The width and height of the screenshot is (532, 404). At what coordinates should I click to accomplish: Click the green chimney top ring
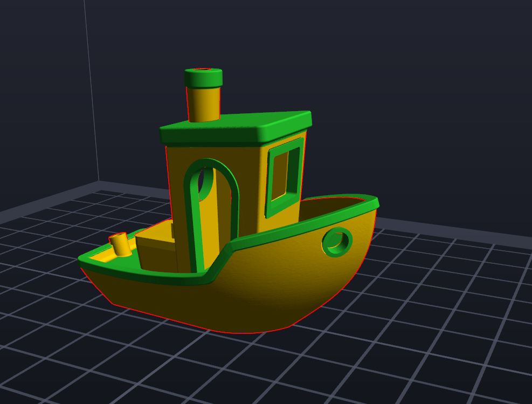[204, 78]
